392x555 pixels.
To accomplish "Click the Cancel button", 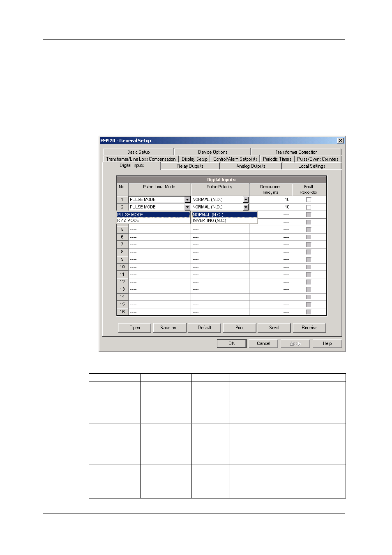I will click(x=263, y=343).
